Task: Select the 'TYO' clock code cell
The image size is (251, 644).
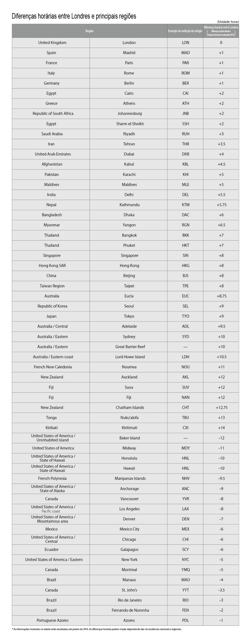Action: tap(185, 316)
